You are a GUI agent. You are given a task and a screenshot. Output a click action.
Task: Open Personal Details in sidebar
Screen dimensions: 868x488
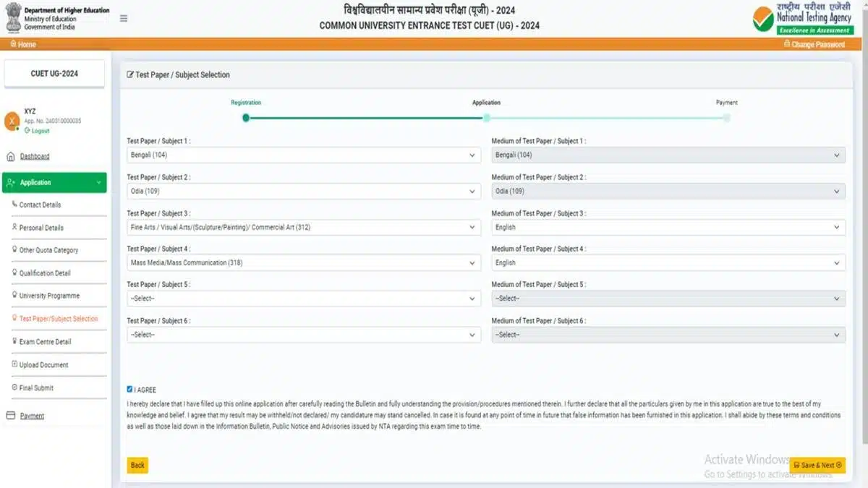41,228
